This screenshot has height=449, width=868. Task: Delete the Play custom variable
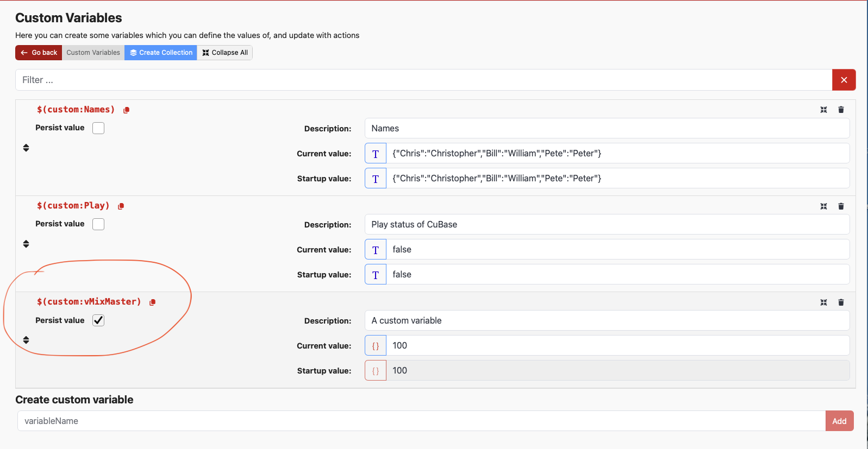pos(841,206)
